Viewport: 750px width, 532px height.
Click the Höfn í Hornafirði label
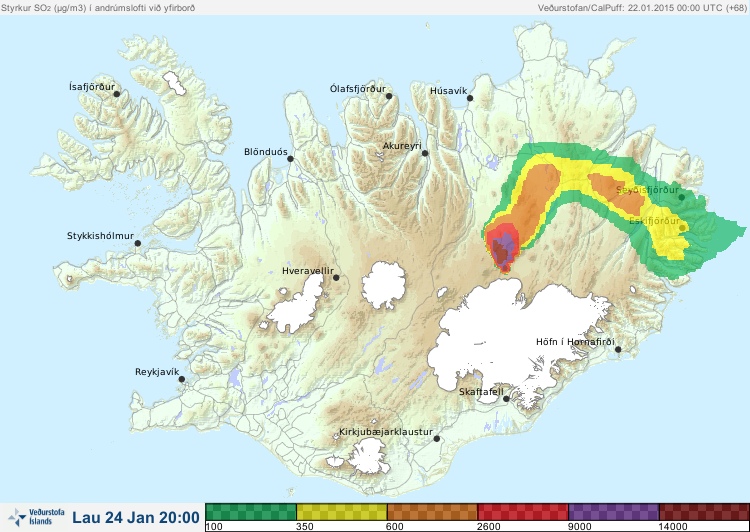coord(575,342)
